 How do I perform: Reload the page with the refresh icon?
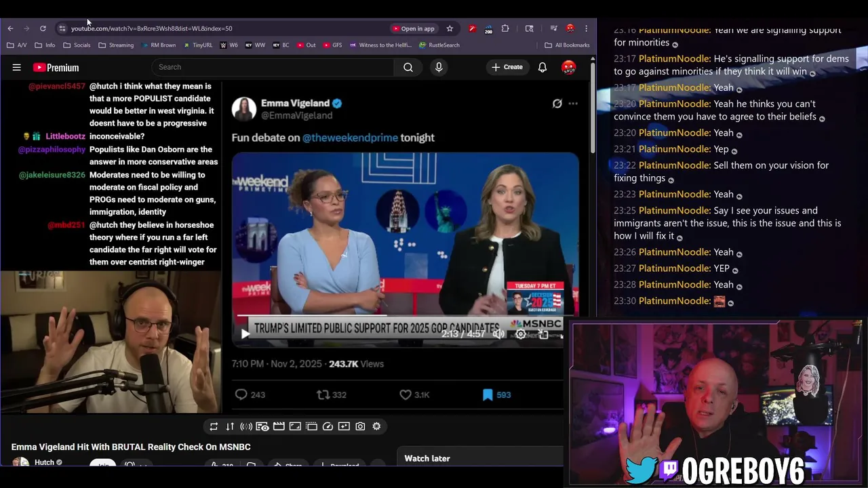pos(43,28)
